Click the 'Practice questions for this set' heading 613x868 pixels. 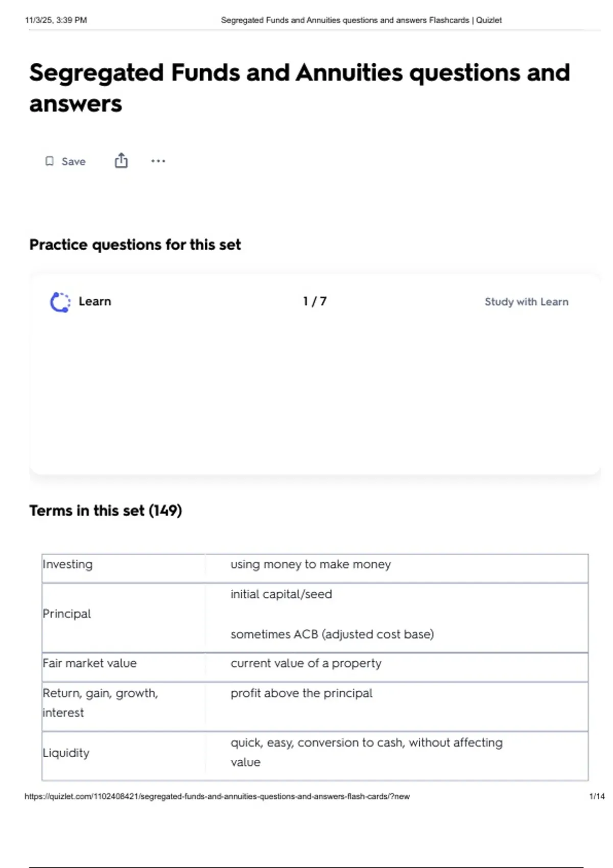tap(135, 245)
